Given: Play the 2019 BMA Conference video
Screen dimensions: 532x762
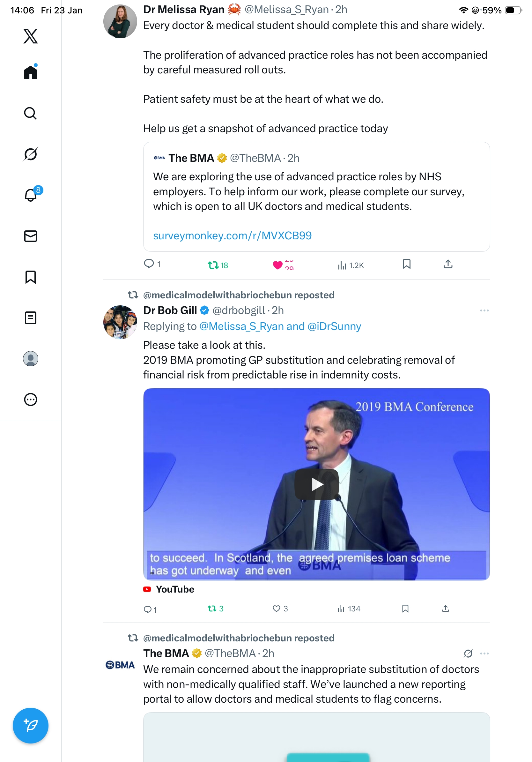Looking at the screenshot, I should pos(316,484).
